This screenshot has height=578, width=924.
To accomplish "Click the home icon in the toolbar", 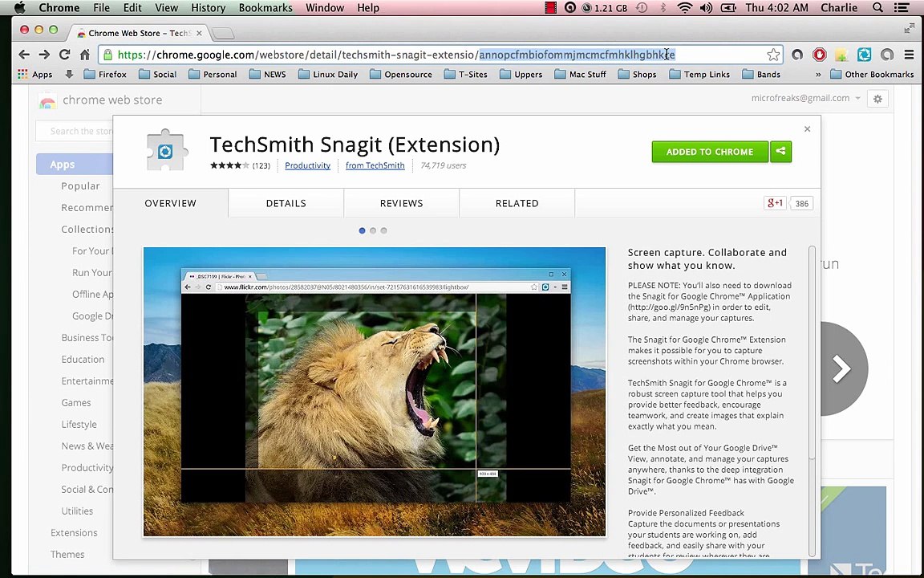I will [84, 55].
